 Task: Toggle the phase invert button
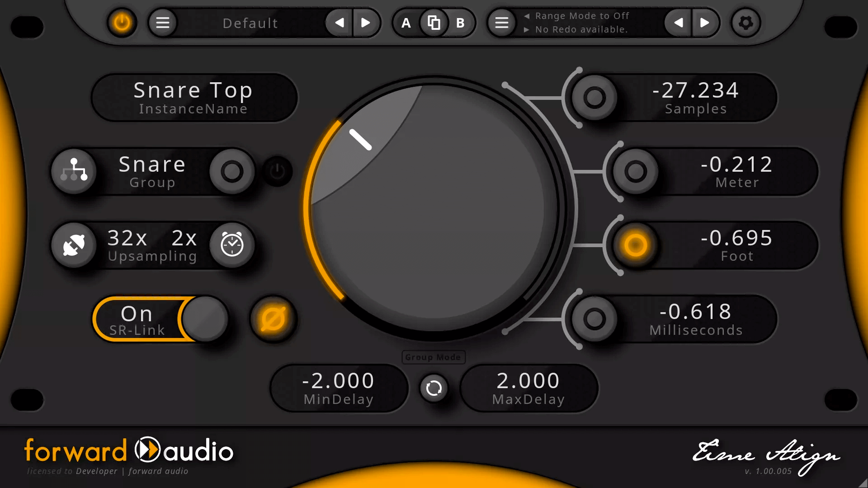tap(273, 319)
